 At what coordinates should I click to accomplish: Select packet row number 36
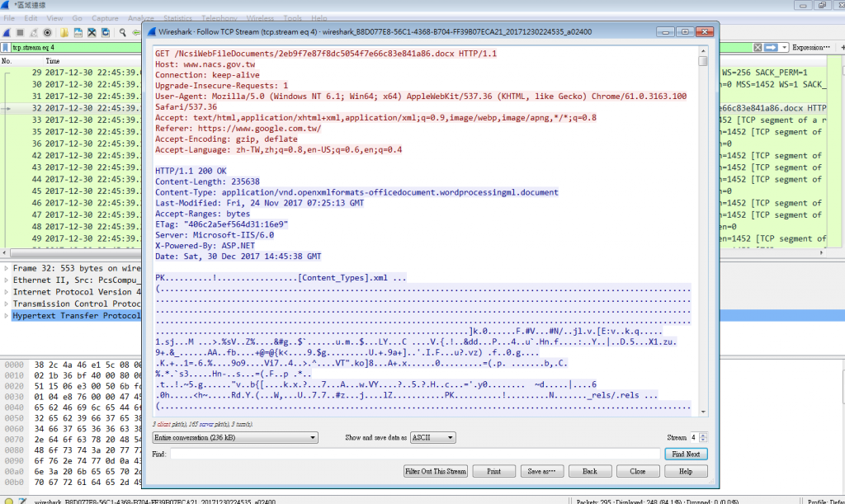tap(71, 144)
